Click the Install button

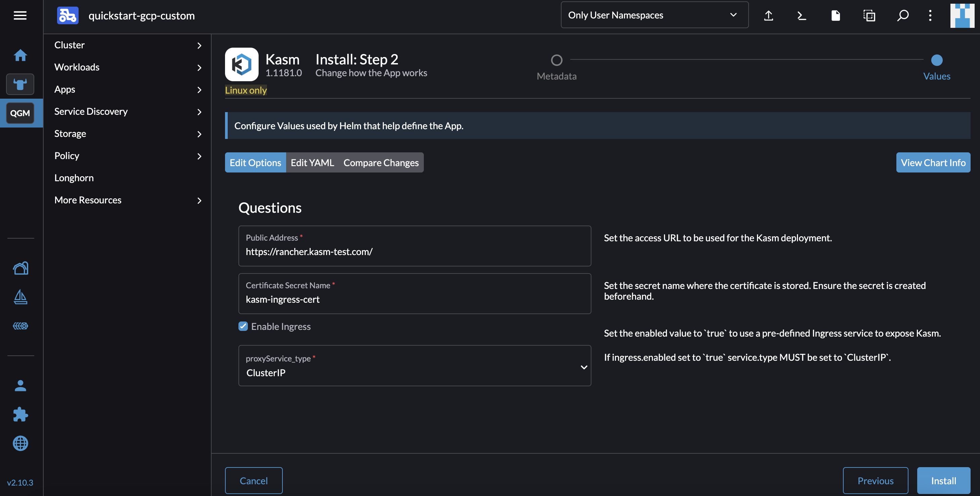point(944,481)
